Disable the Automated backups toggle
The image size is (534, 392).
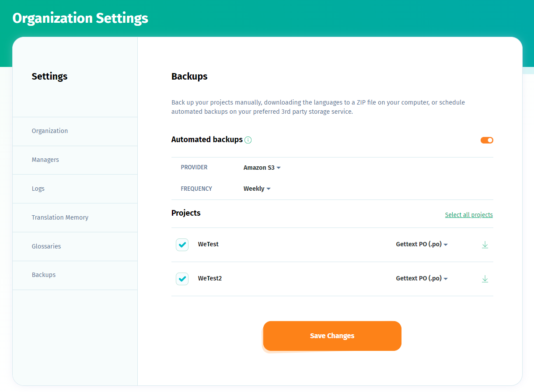pos(486,140)
